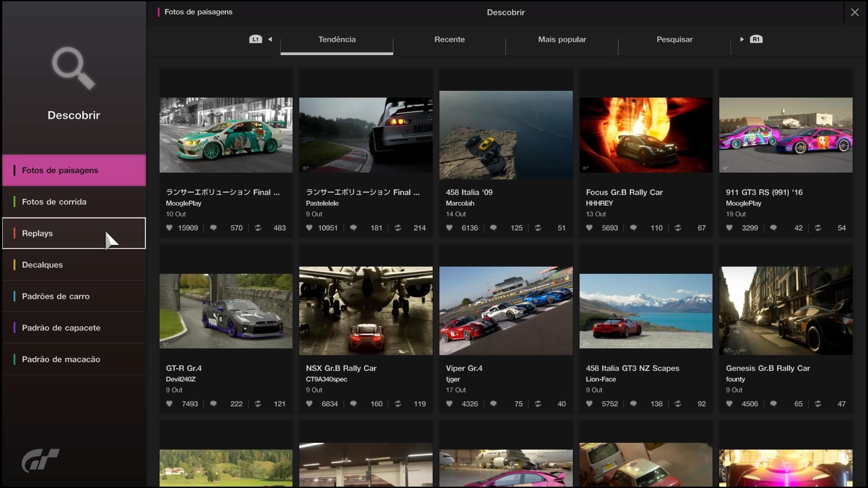Open comments on 911 GT3 RS photo
The image size is (868, 488).
(x=774, y=228)
